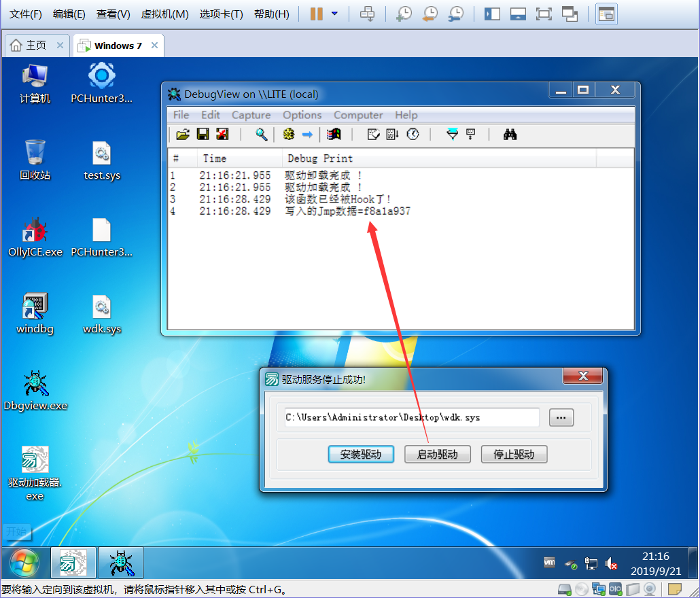
Task: Open log file icon in DebugView toolbar
Action: 183,135
